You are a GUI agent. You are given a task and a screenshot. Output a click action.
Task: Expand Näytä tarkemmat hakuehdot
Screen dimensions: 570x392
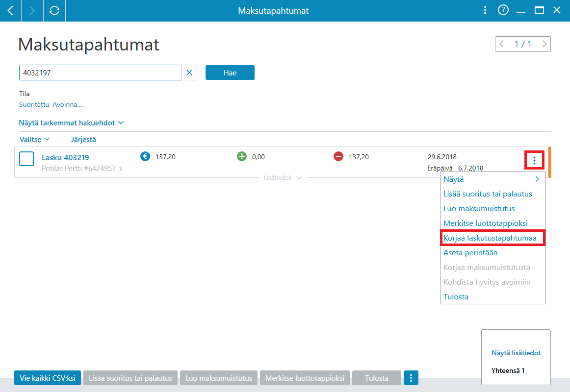71,122
